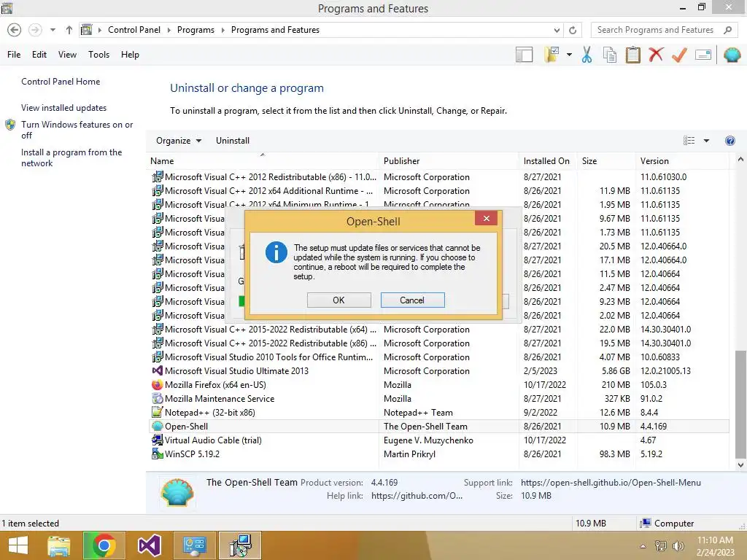The height and width of the screenshot is (560, 747).
Task: Sort by the Size column header
Action: tap(606, 161)
